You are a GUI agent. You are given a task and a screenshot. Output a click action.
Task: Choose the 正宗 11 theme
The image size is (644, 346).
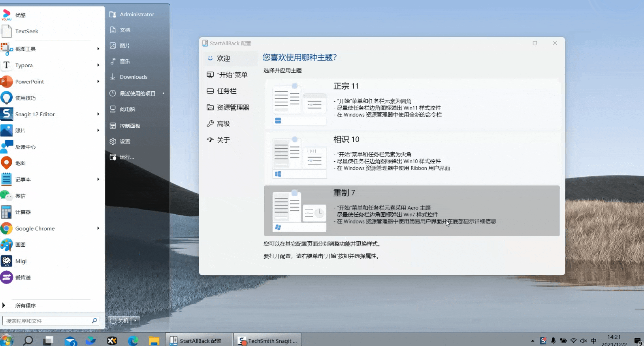pos(412,104)
